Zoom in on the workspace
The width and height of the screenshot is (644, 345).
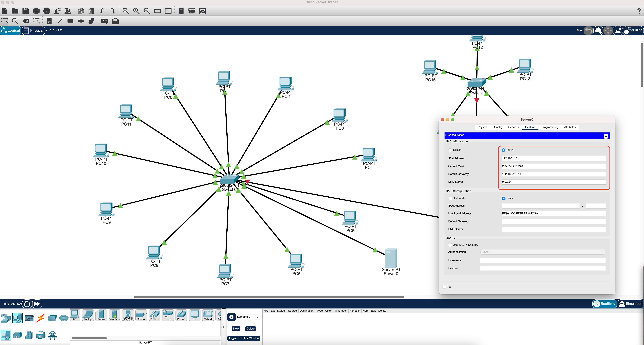click(x=126, y=11)
